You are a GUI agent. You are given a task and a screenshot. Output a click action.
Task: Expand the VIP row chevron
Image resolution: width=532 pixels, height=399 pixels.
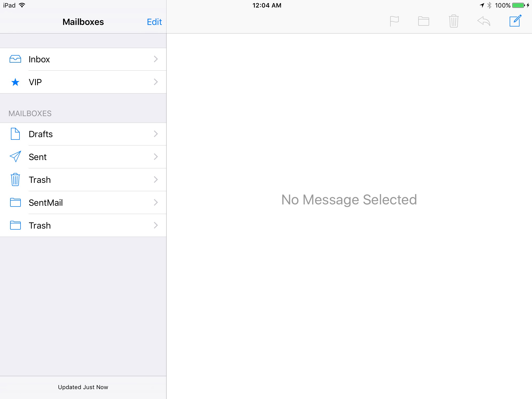click(156, 82)
